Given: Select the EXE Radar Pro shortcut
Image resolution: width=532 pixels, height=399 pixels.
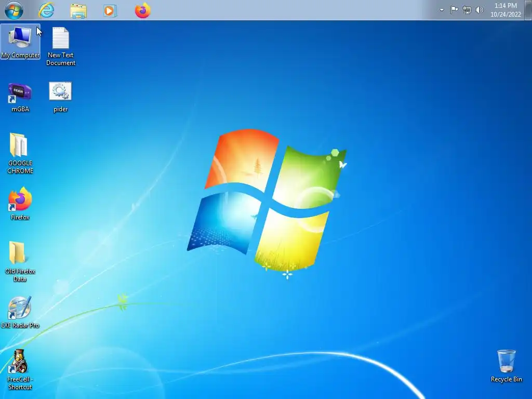Looking at the screenshot, I should (x=20, y=312).
